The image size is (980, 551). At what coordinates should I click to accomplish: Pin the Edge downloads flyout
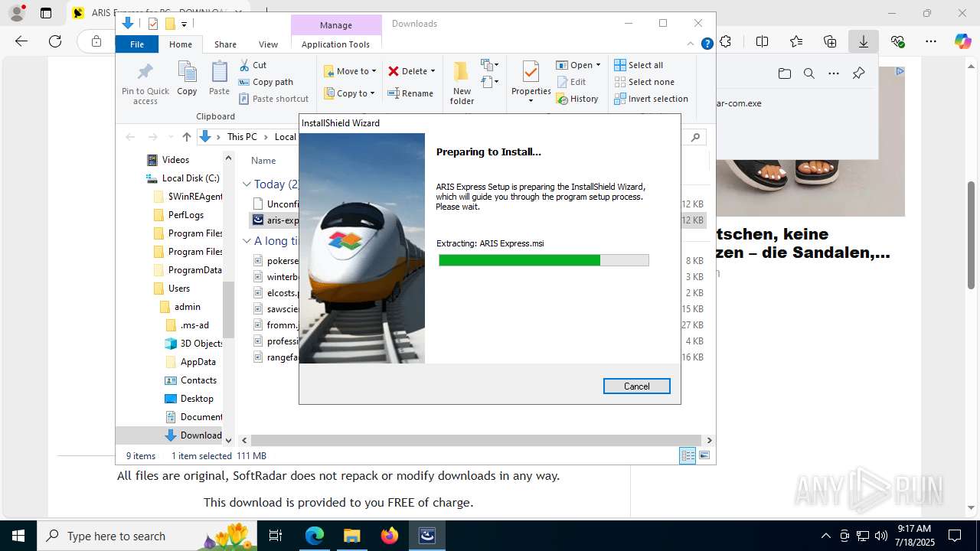tap(858, 73)
